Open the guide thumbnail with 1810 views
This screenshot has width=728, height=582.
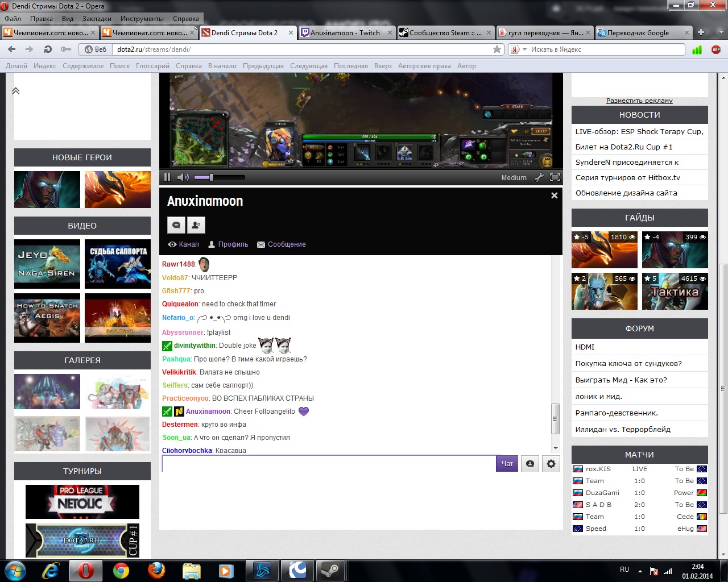(x=605, y=250)
